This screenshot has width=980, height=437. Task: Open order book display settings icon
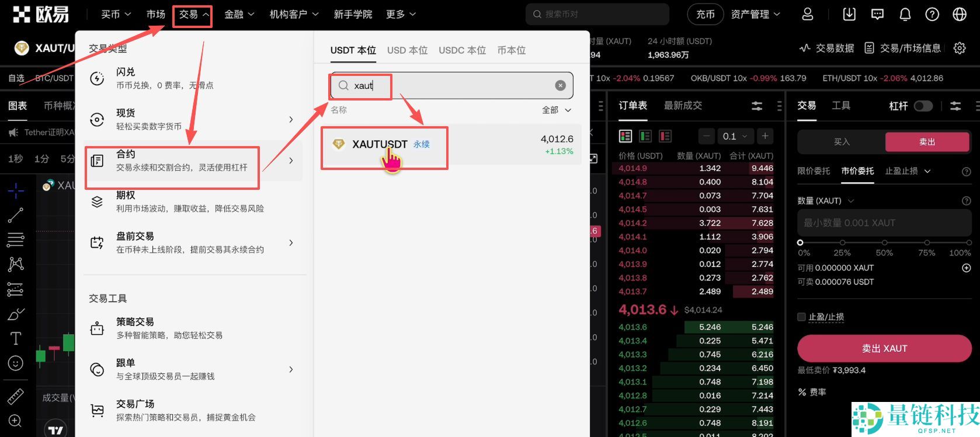(757, 106)
